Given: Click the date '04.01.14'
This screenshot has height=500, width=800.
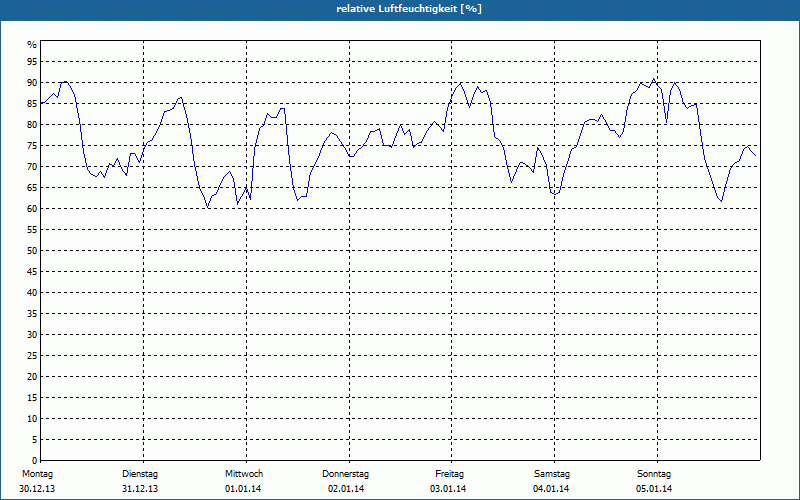Looking at the screenshot, I should point(551,489).
